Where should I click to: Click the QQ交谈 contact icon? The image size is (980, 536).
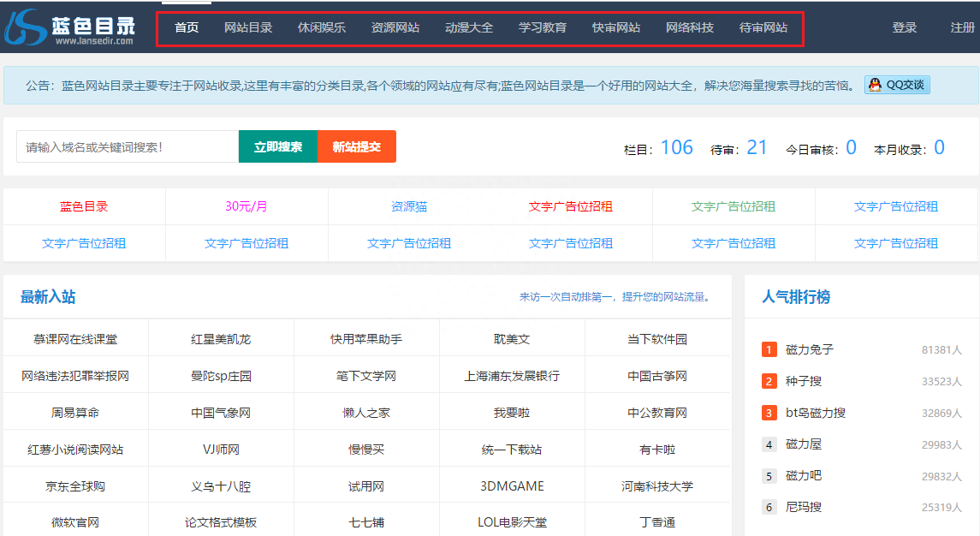coord(895,85)
